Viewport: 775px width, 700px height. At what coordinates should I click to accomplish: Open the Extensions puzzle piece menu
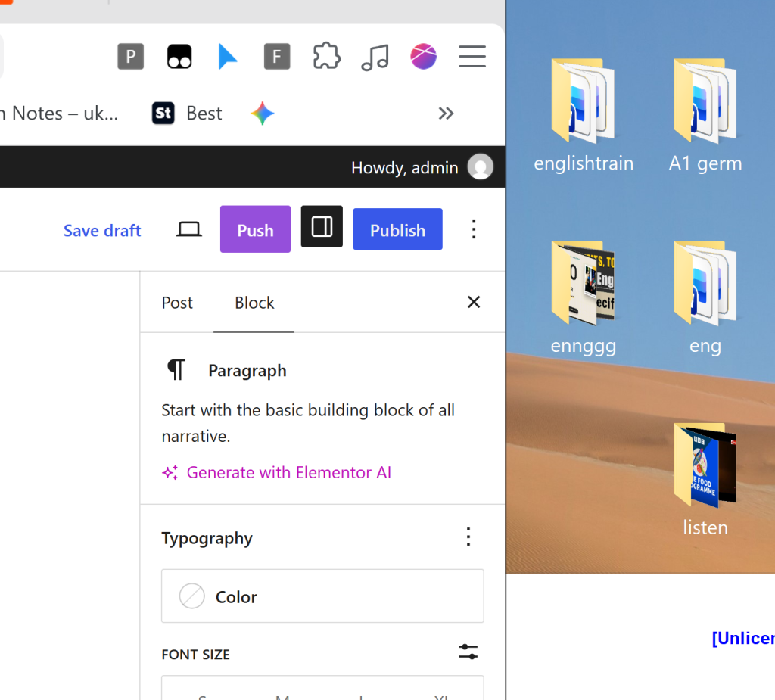coord(326,56)
